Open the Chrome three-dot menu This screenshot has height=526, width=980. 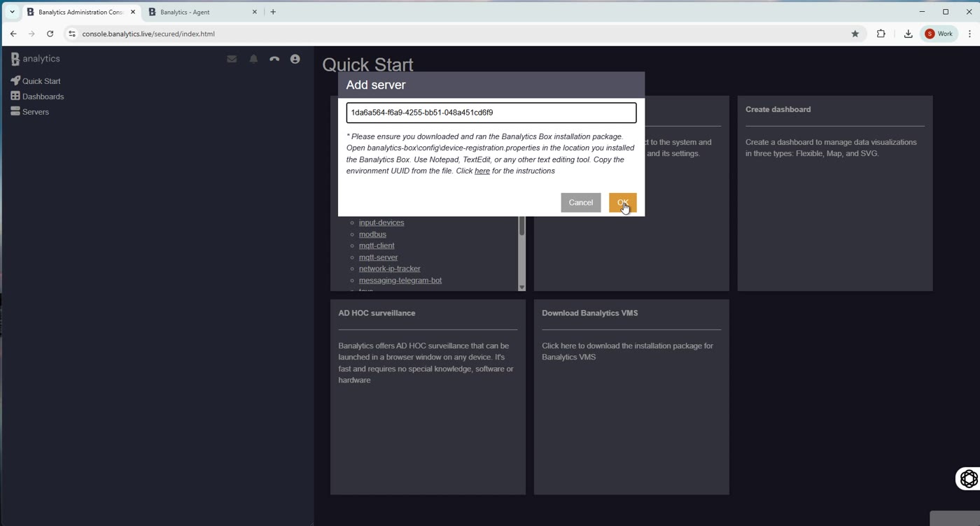tap(969, 34)
